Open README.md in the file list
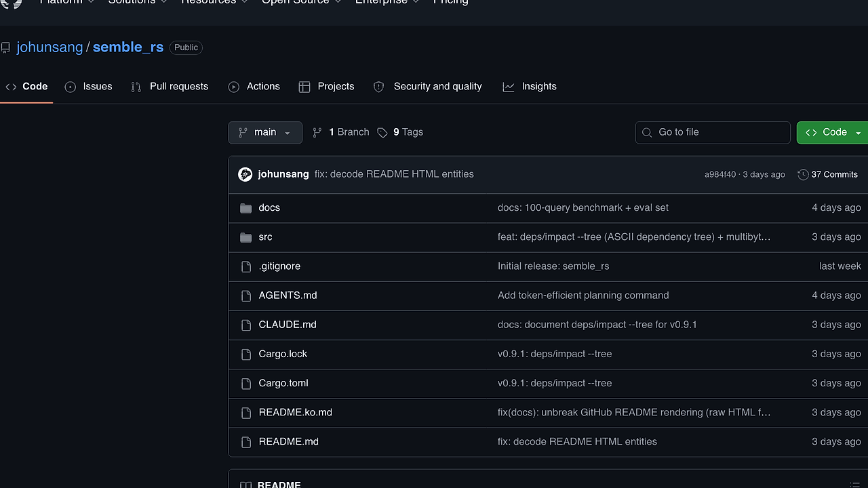 tap(289, 441)
